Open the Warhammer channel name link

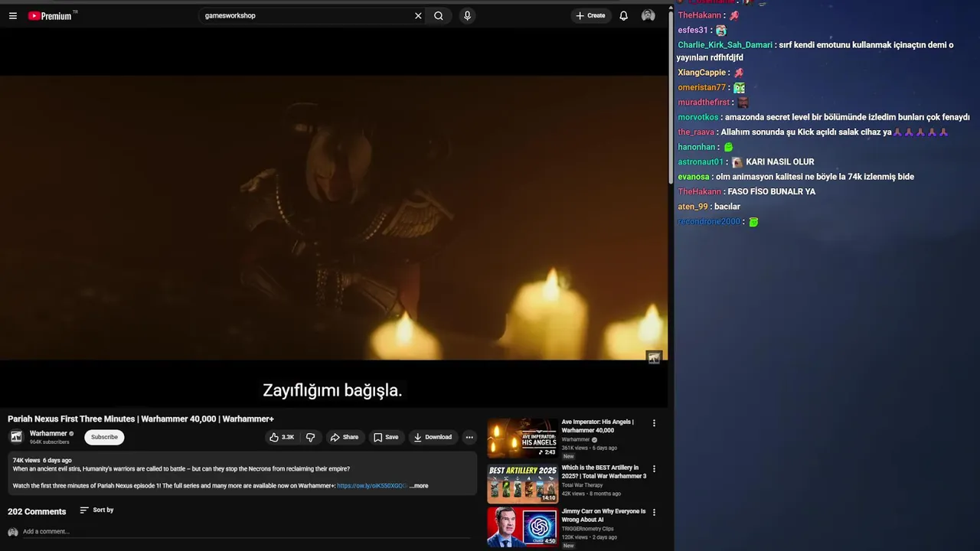click(x=48, y=433)
